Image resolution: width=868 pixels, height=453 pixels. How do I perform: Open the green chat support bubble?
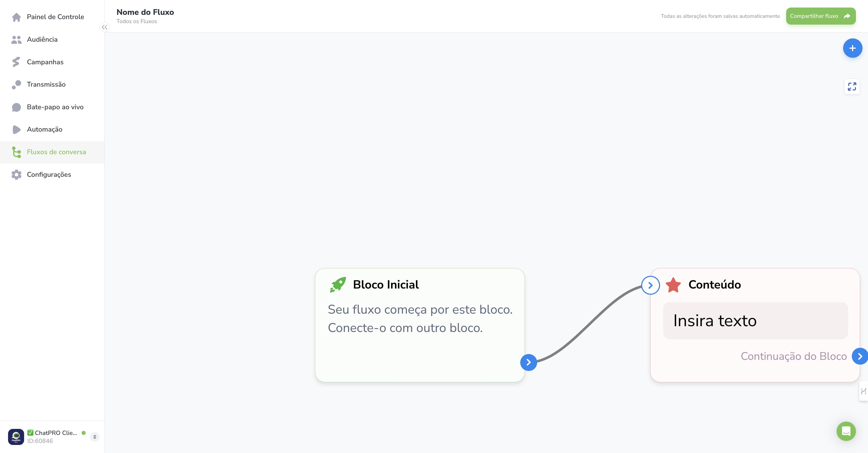846,431
